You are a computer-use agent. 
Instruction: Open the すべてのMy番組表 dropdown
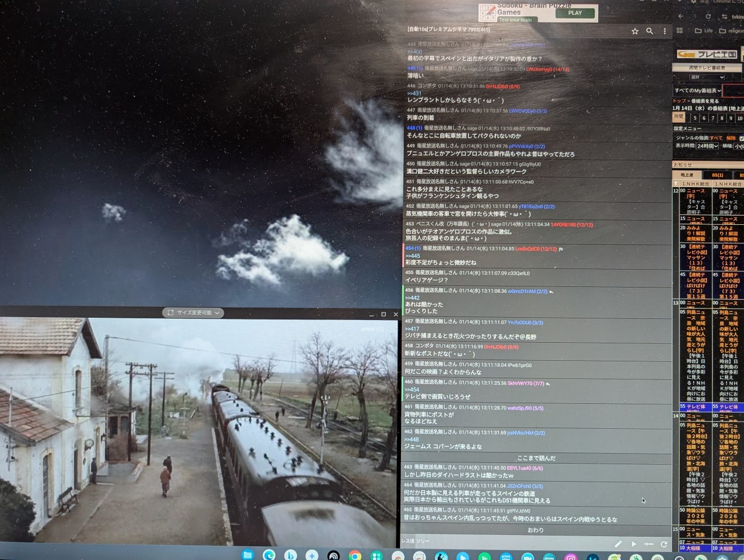tap(697, 91)
